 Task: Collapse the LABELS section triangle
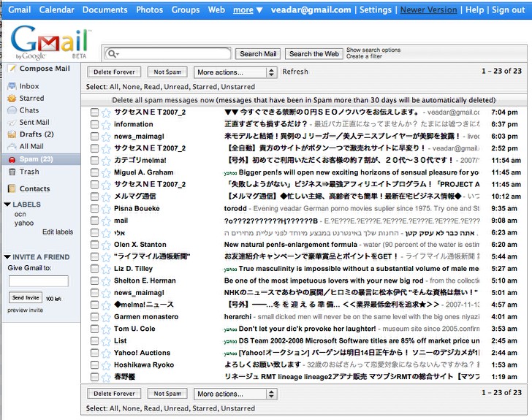tap(7, 205)
